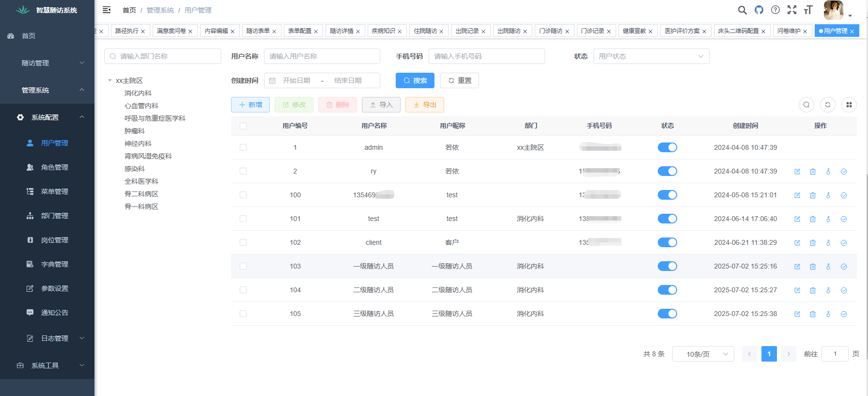
Task: Turn off the status switch for user 105
Action: (667, 314)
